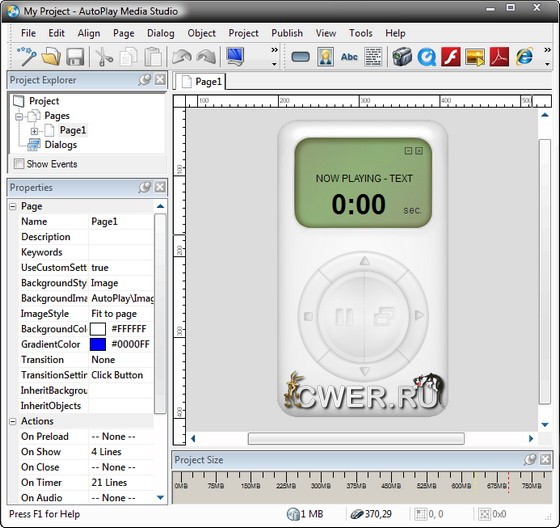560x528 pixels.
Task: Click the horizontal canvas scrollbar thumb
Action: (x=356, y=438)
